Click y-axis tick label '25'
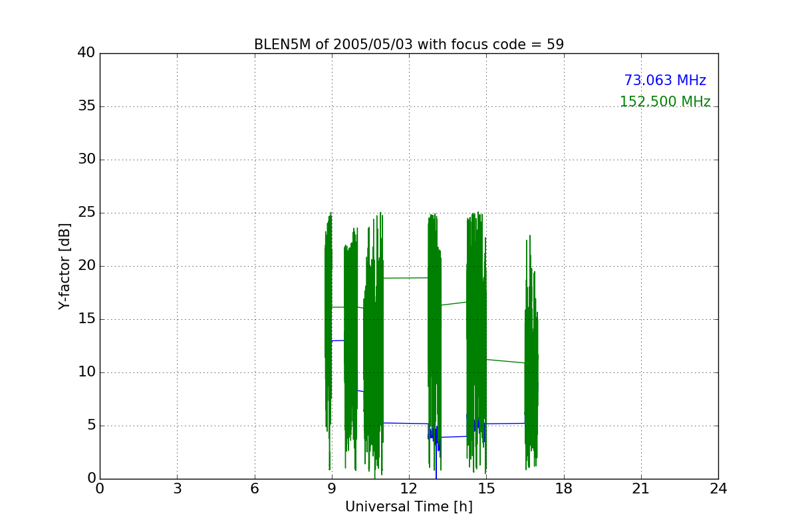This screenshot has height=532, width=798. click(86, 213)
